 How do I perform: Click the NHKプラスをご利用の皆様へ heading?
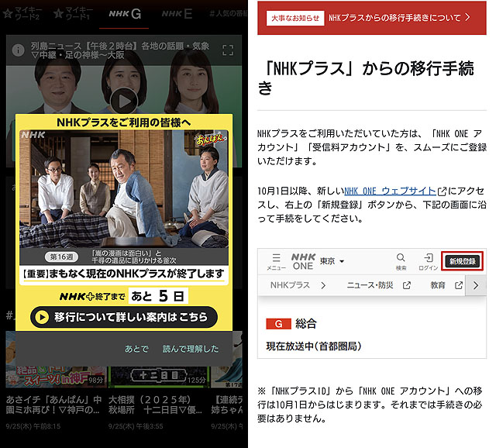[x=124, y=122]
